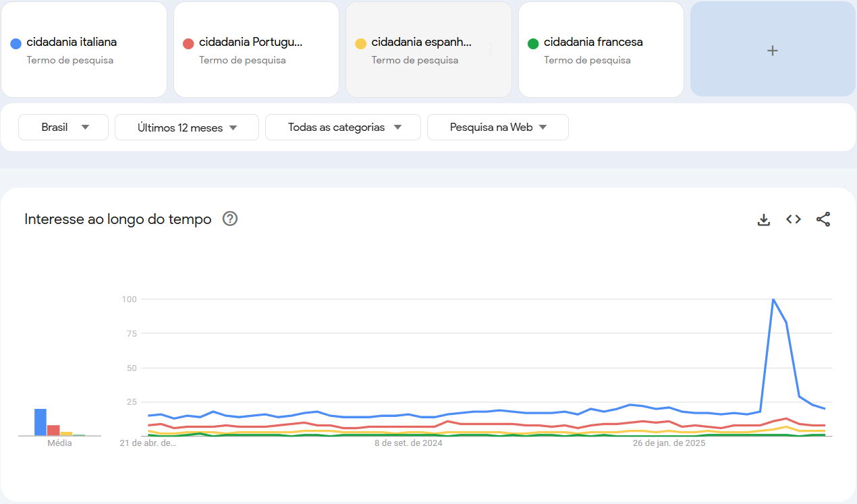Click the green cidadania francesa color dot
The width and height of the screenshot is (857, 504).
[532, 43]
